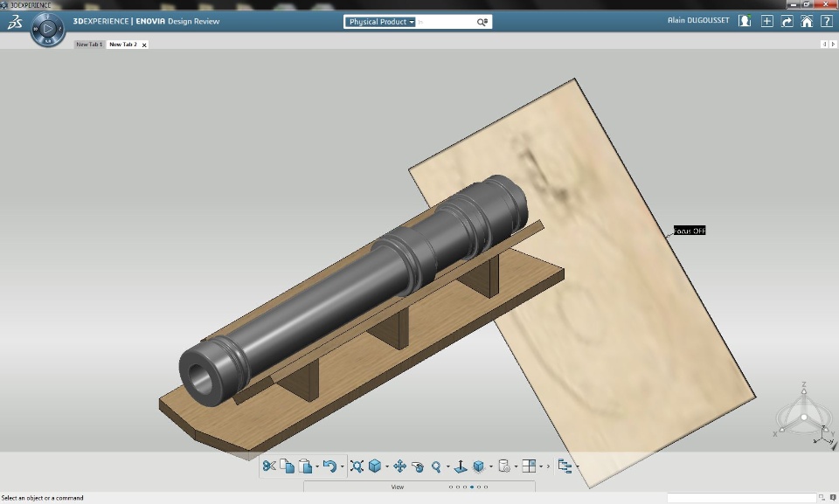Click the status bar icon at far right
This screenshot has height=504, width=839.
(x=833, y=498)
